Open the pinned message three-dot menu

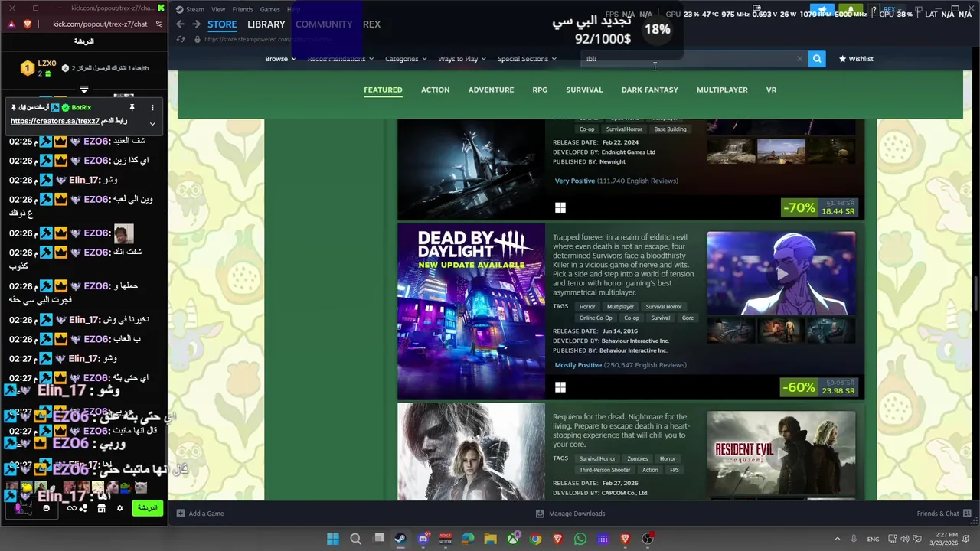pyautogui.click(x=152, y=108)
